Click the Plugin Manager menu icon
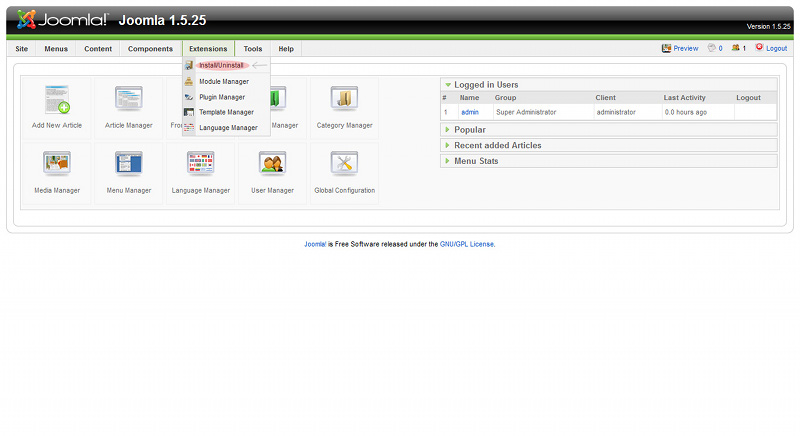 189,97
